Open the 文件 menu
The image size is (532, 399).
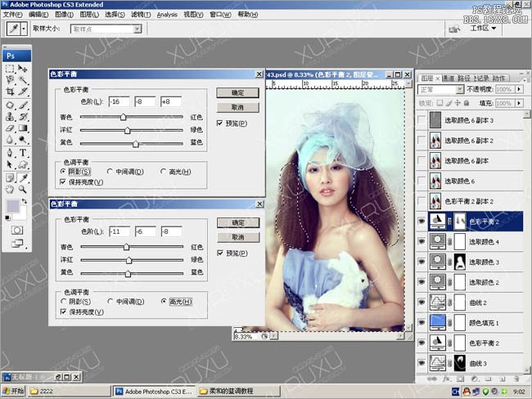click(x=12, y=15)
